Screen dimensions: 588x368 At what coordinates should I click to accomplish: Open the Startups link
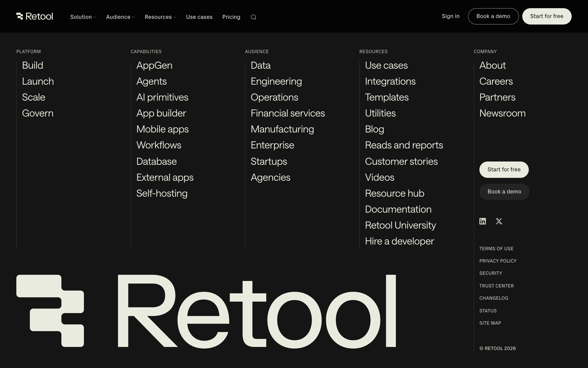click(x=269, y=161)
